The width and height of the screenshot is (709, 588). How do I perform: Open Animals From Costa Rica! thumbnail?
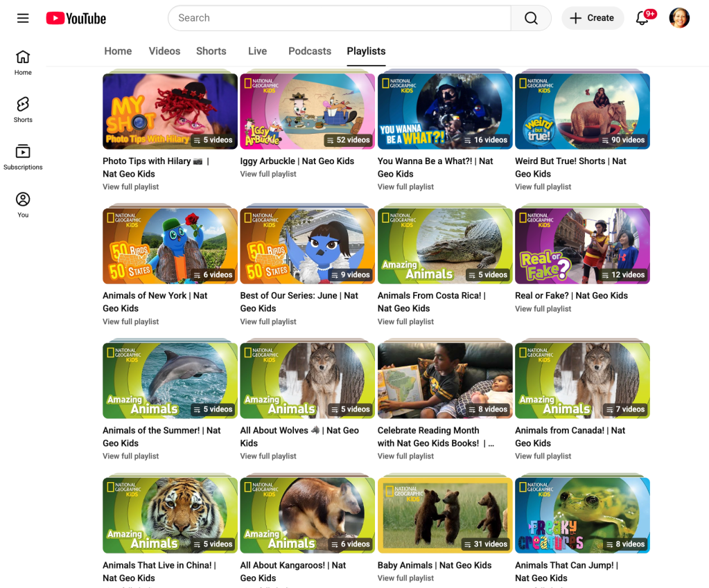[x=445, y=246]
